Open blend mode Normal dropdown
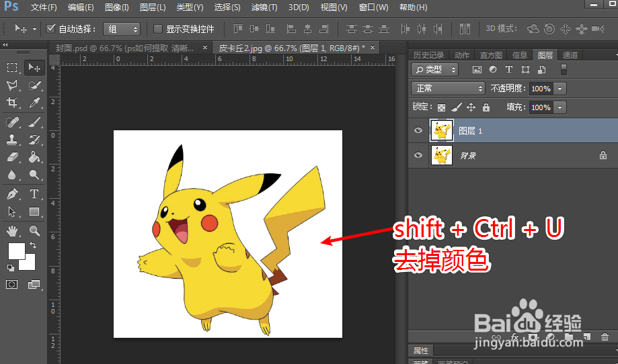 [x=448, y=89]
